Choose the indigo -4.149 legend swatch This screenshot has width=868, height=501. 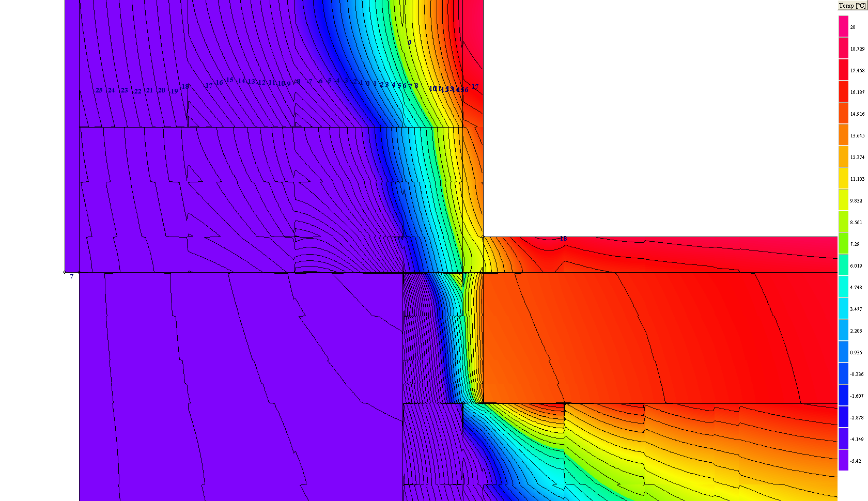coord(843,438)
